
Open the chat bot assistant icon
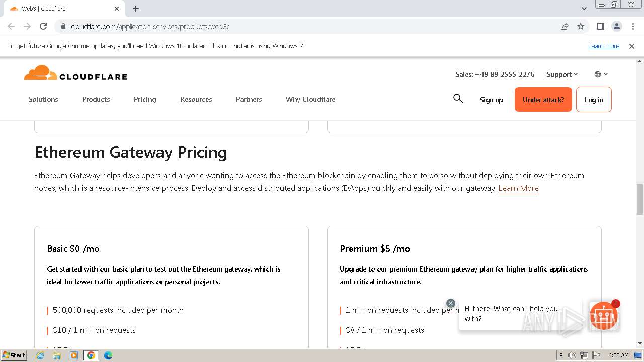tap(603, 316)
